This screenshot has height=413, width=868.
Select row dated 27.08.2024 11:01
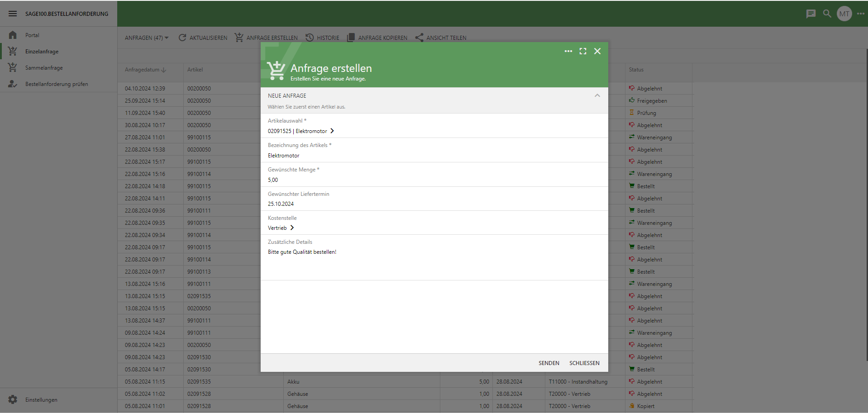[x=145, y=137]
